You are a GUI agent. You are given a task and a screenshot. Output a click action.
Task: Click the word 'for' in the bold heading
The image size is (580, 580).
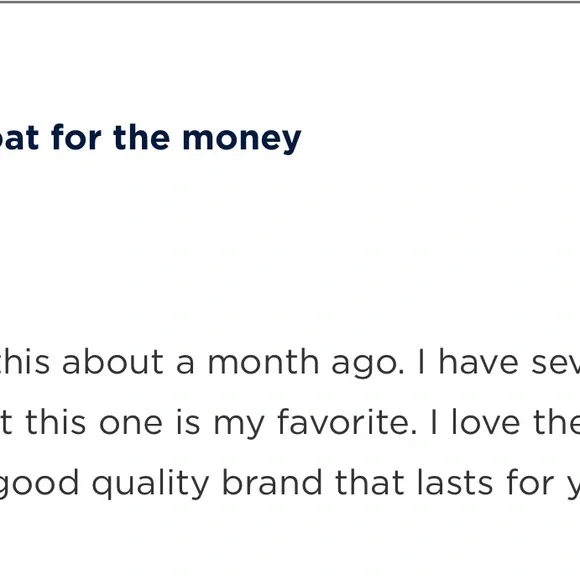[76, 137]
